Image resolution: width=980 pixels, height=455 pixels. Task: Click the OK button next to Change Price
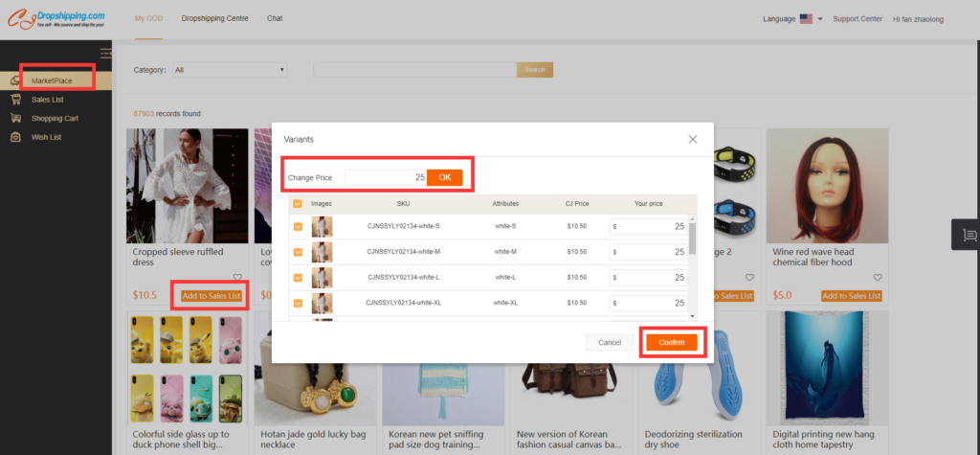[x=444, y=178]
